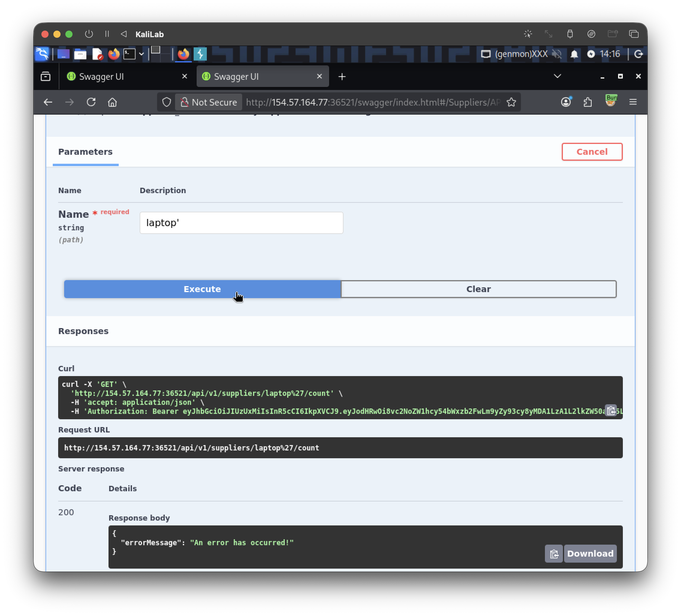Viewport: 681px width, 616px height.
Task: Open Firefox extensions puzzle icon
Action: [x=588, y=102]
